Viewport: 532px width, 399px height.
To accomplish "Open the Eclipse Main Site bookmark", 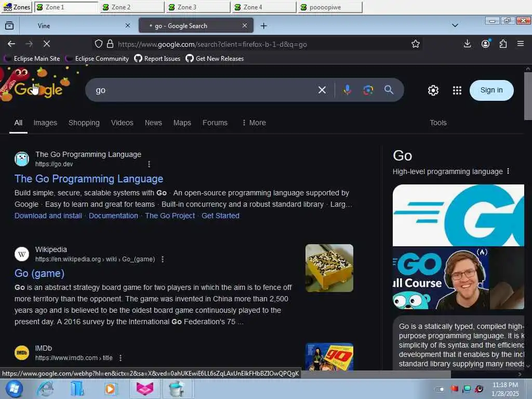I will pyautogui.click(x=32, y=59).
